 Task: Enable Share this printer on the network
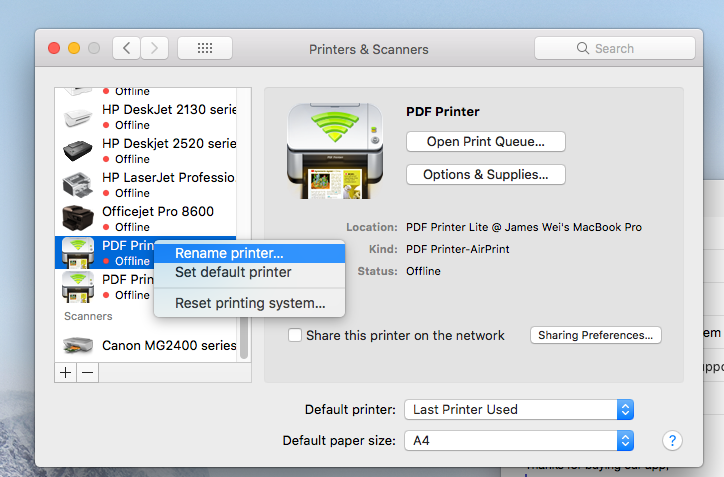[x=295, y=335]
